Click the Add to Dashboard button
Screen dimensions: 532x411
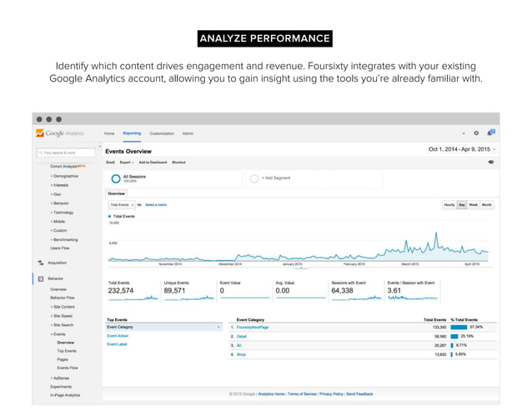coord(153,162)
